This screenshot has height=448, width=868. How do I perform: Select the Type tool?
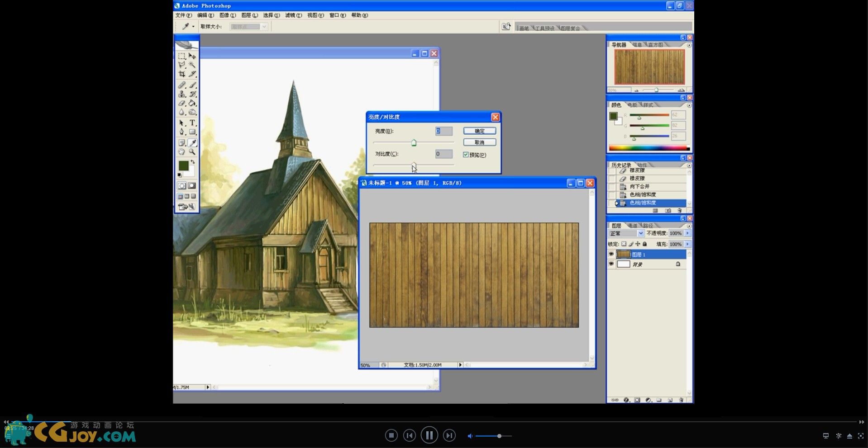tap(192, 123)
